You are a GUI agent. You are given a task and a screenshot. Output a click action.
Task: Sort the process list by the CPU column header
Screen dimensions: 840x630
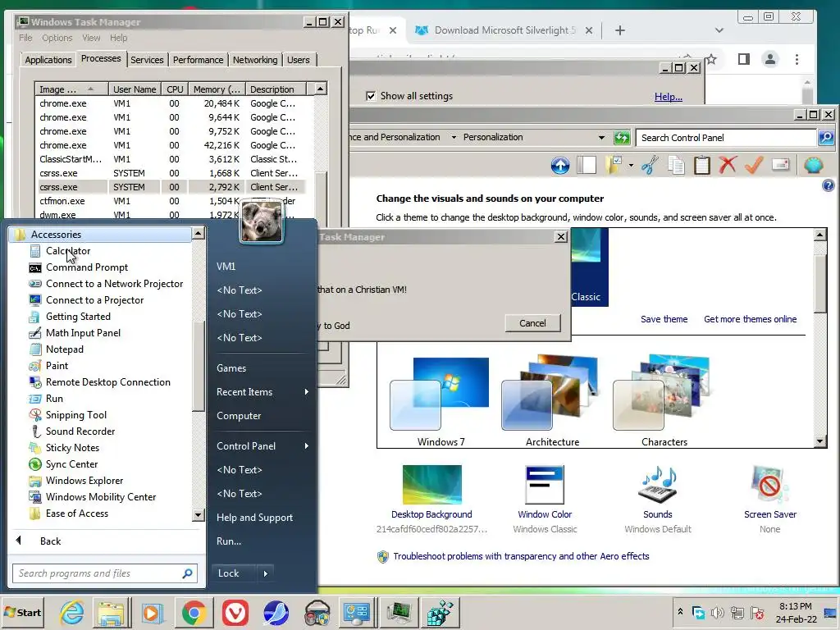[175, 89]
